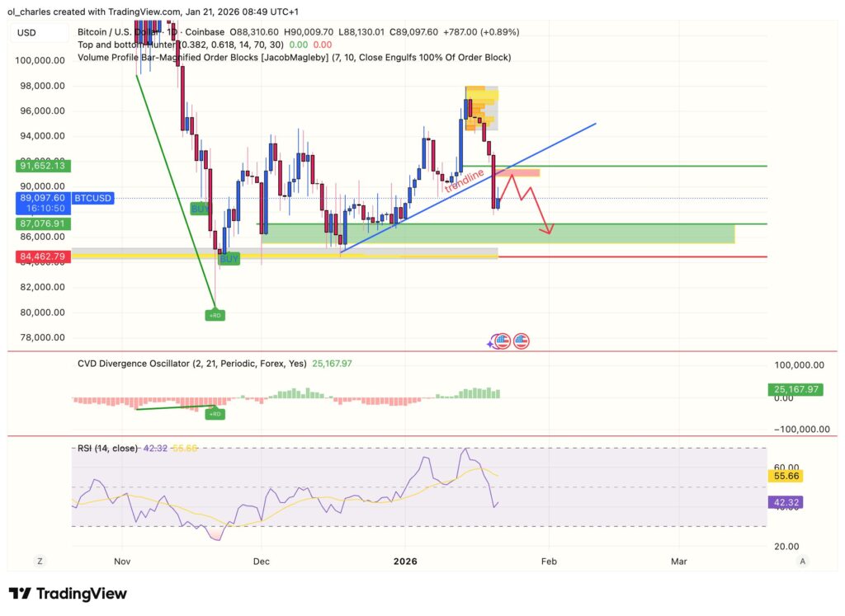Select the upper BUY signal label on the chart
845x616 pixels.
(198, 209)
